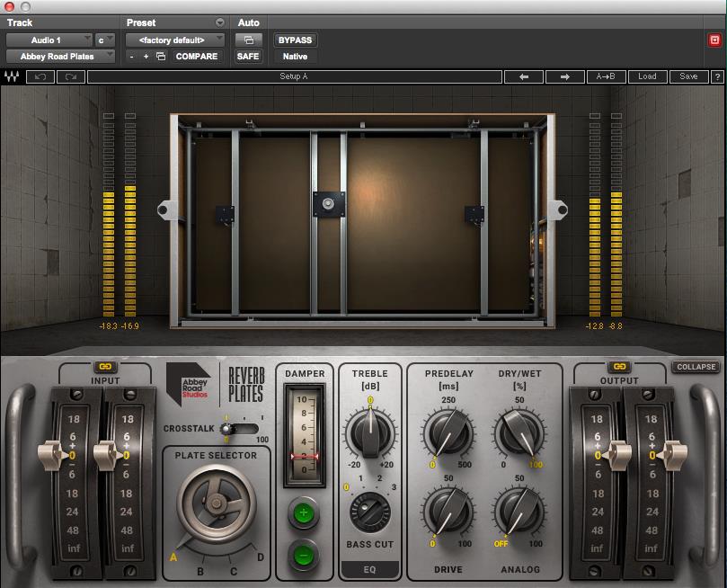727x588 pixels.
Task: Click the Abbey Road Studios logo
Action: pos(190,384)
